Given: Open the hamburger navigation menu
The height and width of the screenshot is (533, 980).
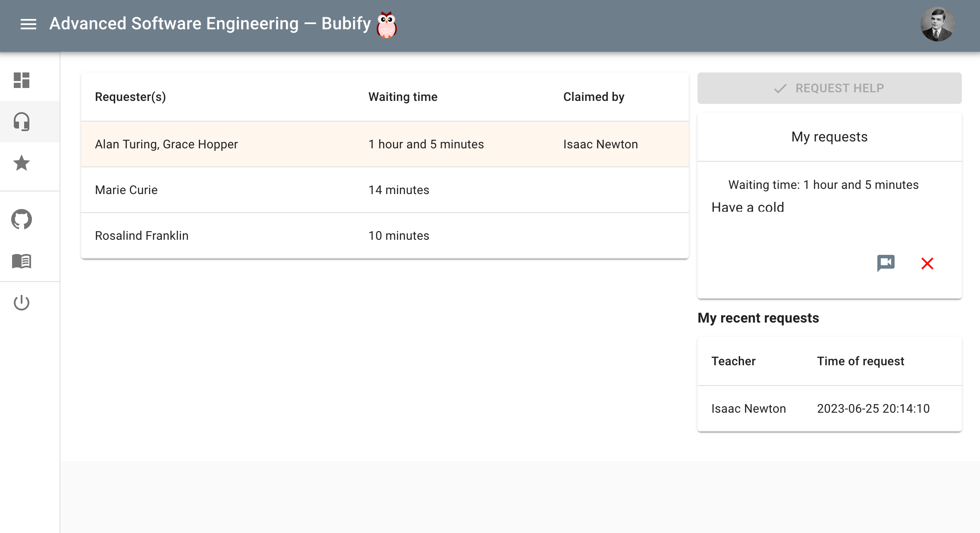Looking at the screenshot, I should [x=28, y=24].
